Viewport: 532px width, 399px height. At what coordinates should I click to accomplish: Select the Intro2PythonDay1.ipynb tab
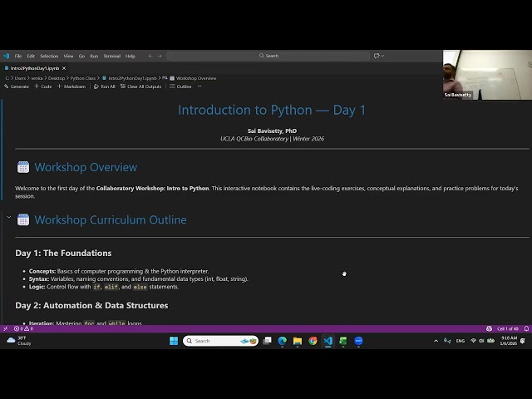(x=35, y=68)
